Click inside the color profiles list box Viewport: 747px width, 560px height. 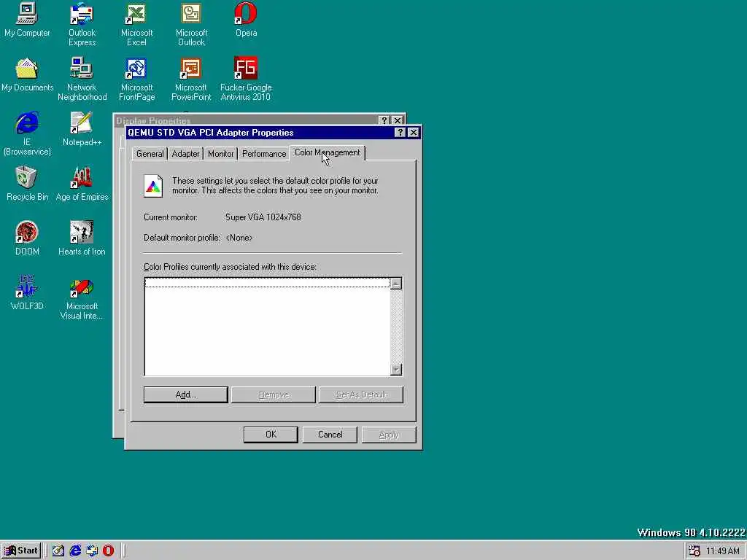(x=267, y=327)
